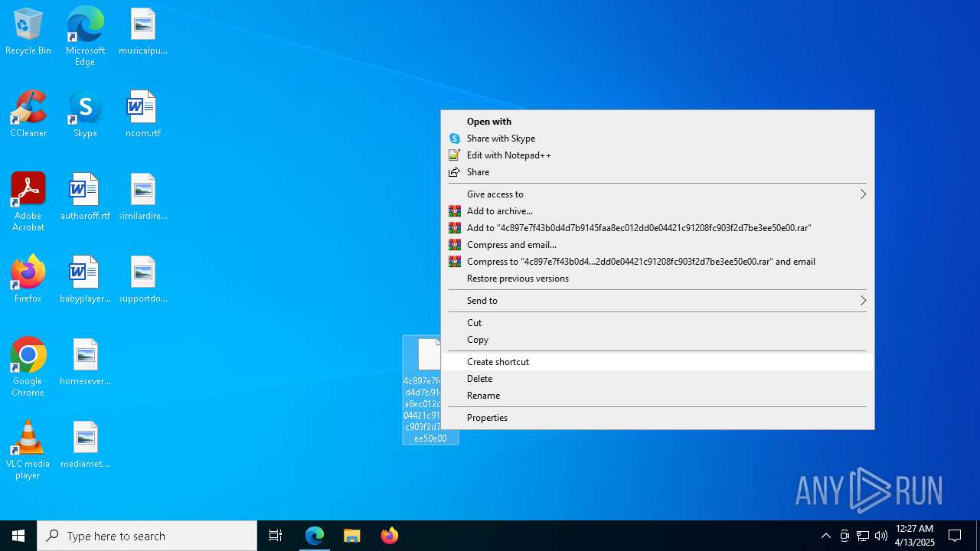This screenshot has width=980, height=551.
Task: Select the CCleaner desktop shortcut
Action: pyautogui.click(x=28, y=115)
